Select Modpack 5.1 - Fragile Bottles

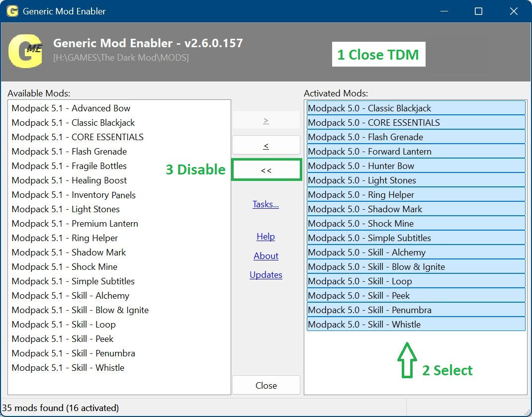[119, 166]
